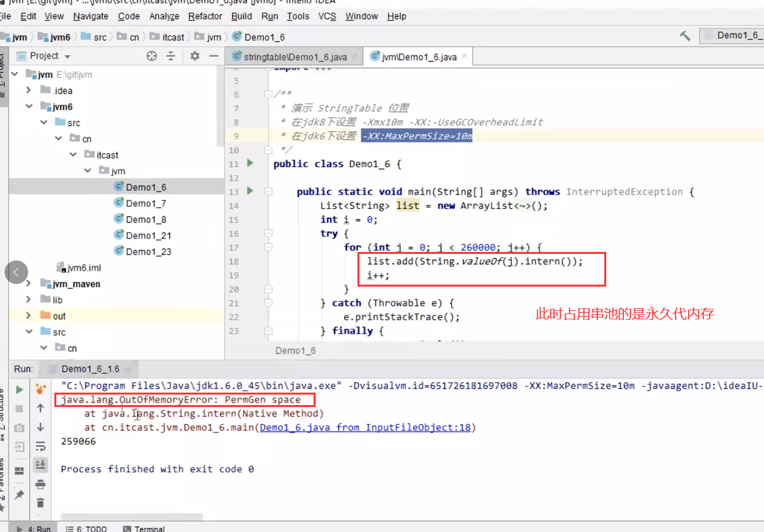Select Demo1_21 in project tree
764x532 pixels.
coord(149,235)
